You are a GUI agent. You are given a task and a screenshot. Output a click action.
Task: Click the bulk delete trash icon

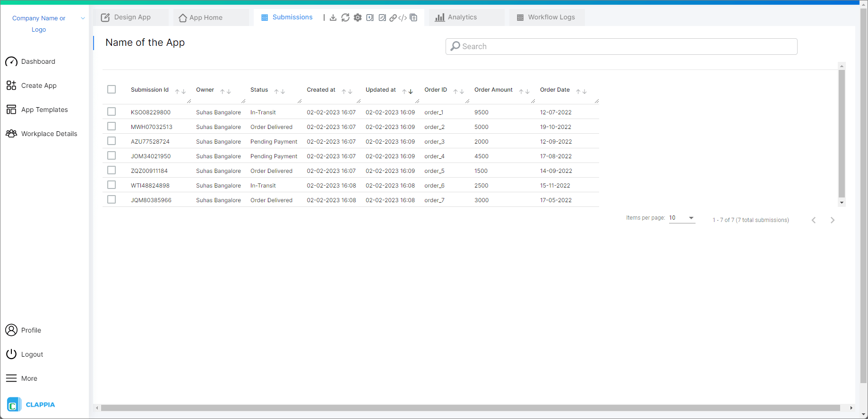pyautogui.click(x=413, y=17)
